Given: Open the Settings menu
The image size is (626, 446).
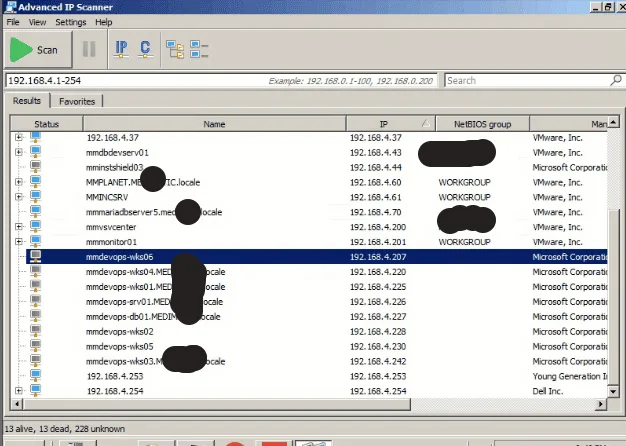Looking at the screenshot, I should click(71, 22).
